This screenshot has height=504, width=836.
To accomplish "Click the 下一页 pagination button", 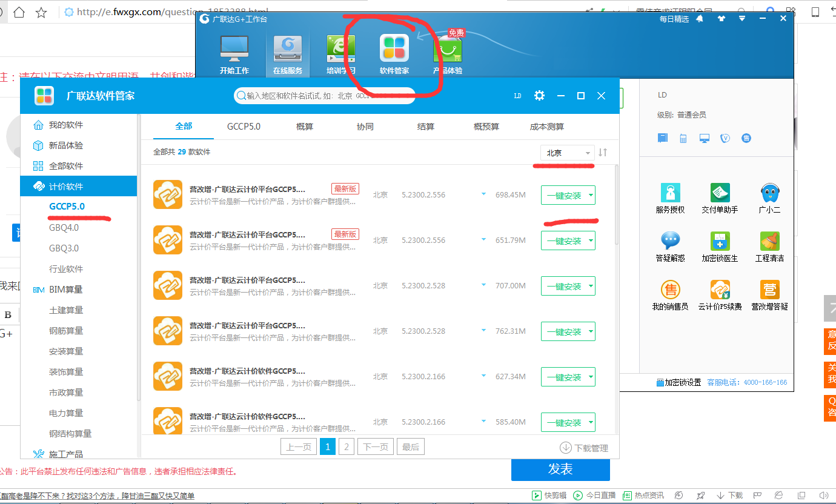I will pyautogui.click(x=376, y=447).
